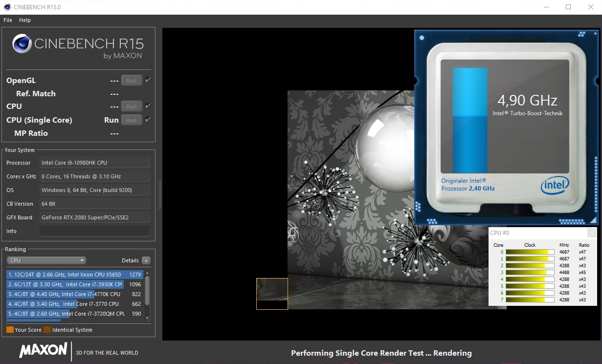
Task: Toggle the OpenGL test checkbox
Action: (148, 80)
